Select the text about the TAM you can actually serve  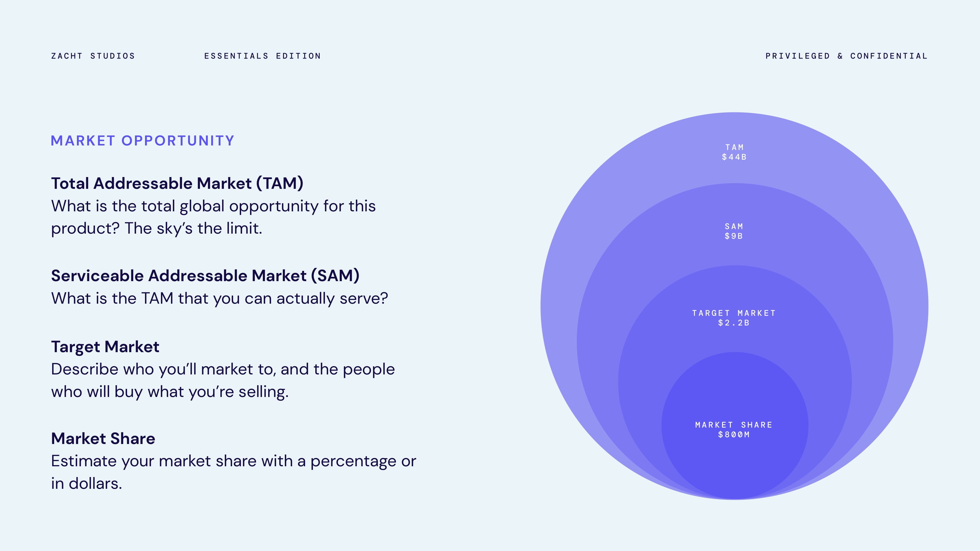[220, 299]
